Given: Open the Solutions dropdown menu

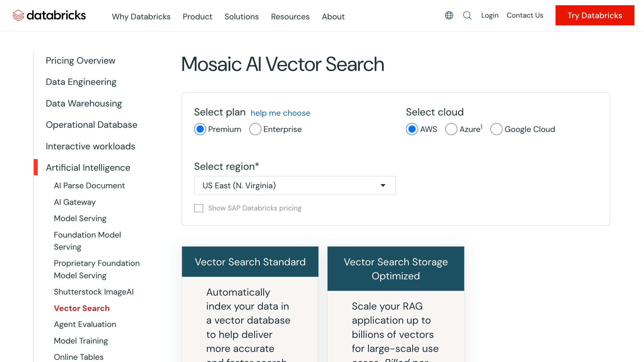Looking at the screenshot, I should pyautogui.click(x=241, y=17).
